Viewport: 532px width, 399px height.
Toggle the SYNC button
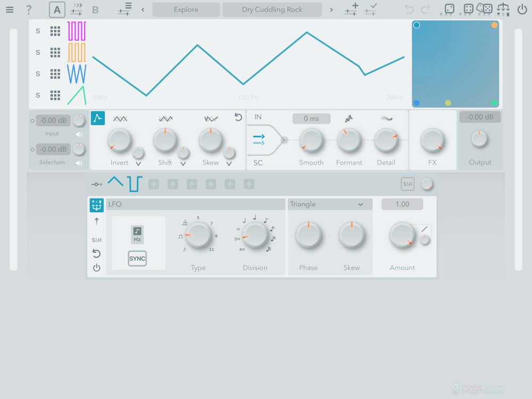(x=137, y=259)
